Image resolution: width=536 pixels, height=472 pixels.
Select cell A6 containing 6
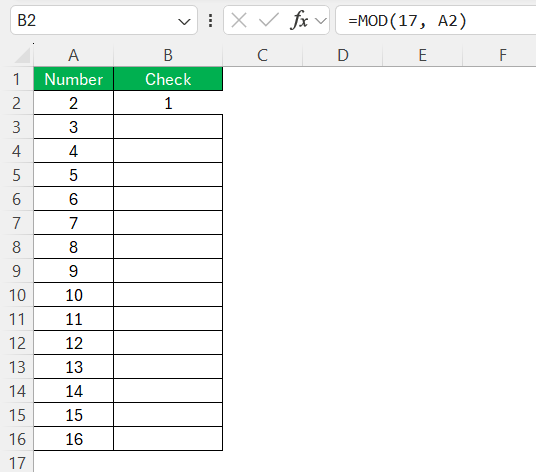point(73,199)
